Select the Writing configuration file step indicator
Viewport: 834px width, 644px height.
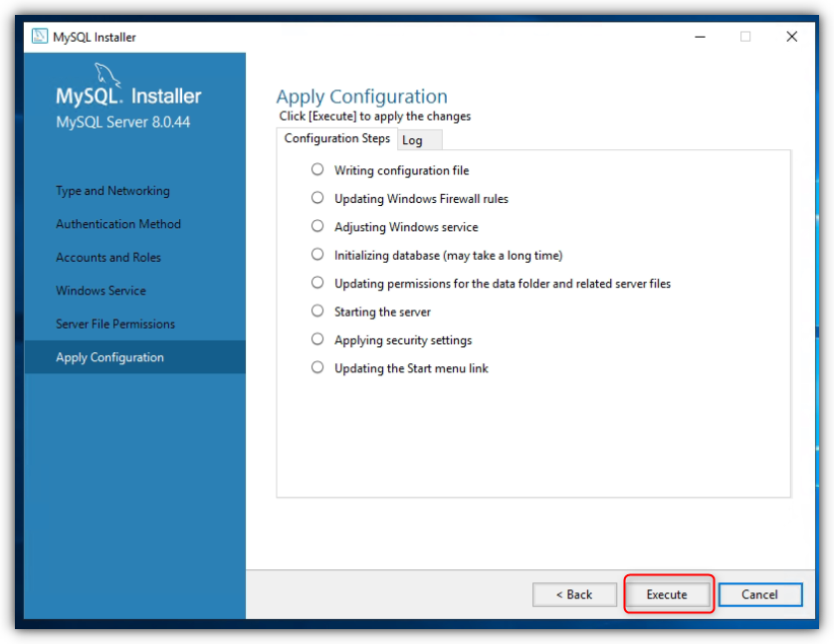[317, 169]
